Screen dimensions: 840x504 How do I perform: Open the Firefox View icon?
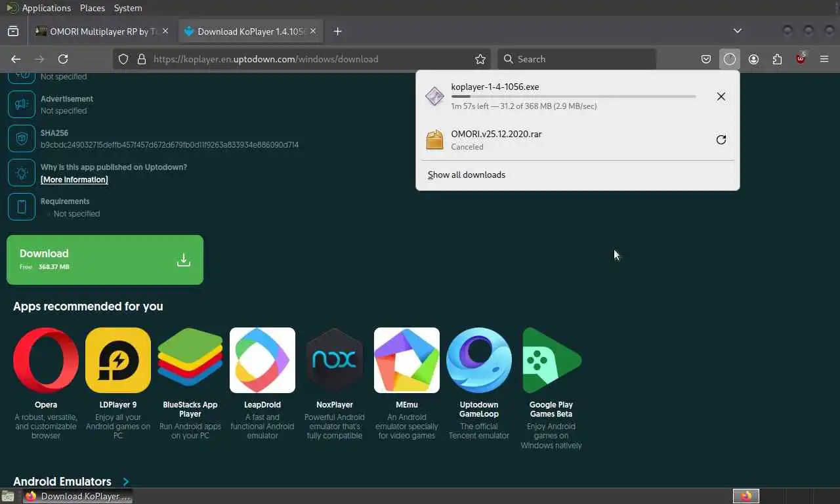[13, 31]
